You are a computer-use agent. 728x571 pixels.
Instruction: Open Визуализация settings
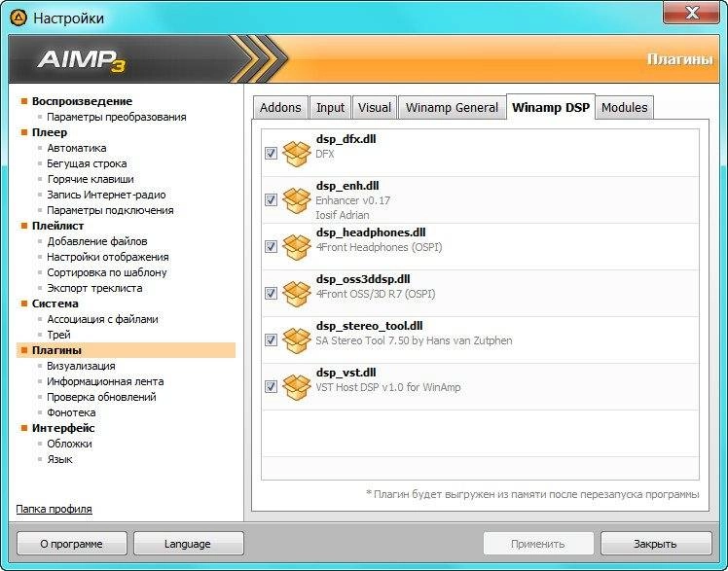[81, 366]
